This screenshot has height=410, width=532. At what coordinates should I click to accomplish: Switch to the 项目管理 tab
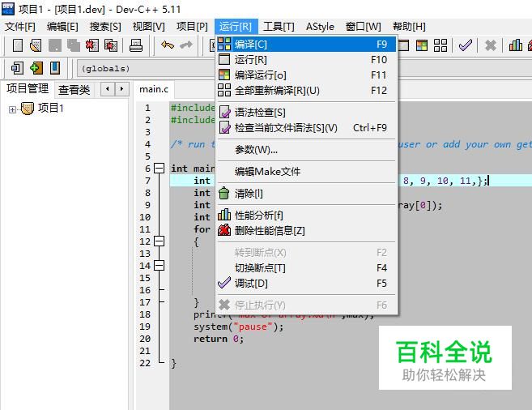click(x=28, y=89)
